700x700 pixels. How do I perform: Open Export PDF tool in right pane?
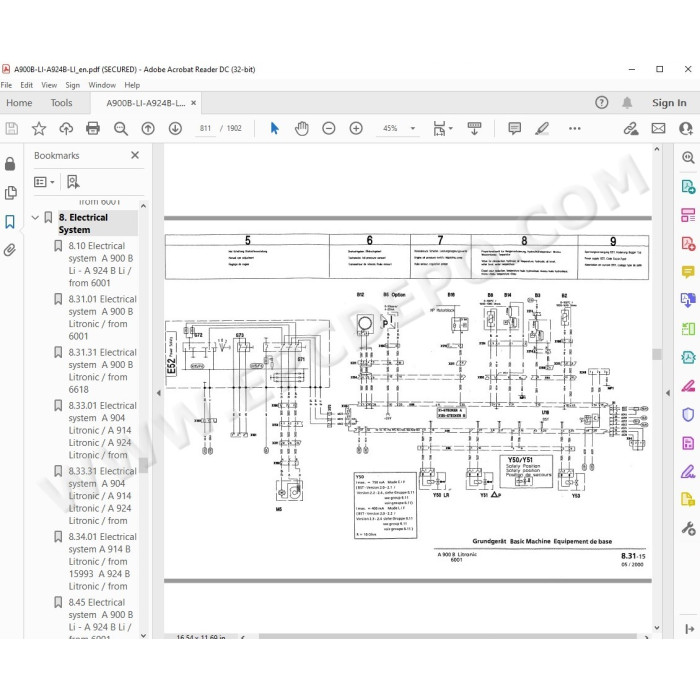pos(688,186)
